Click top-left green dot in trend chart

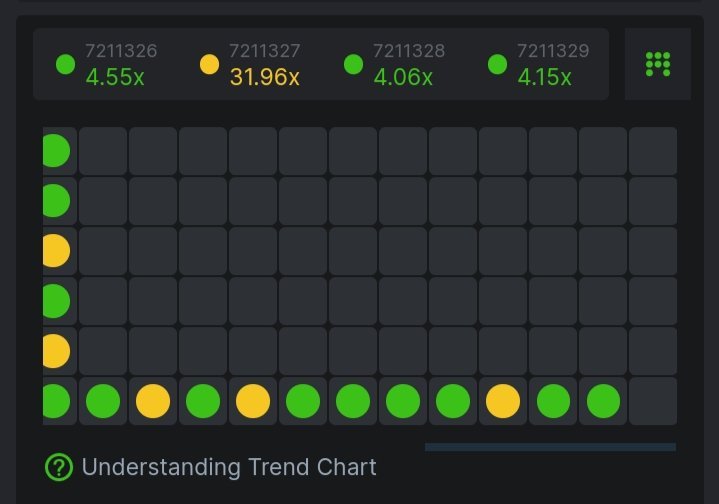coord(55,151)
